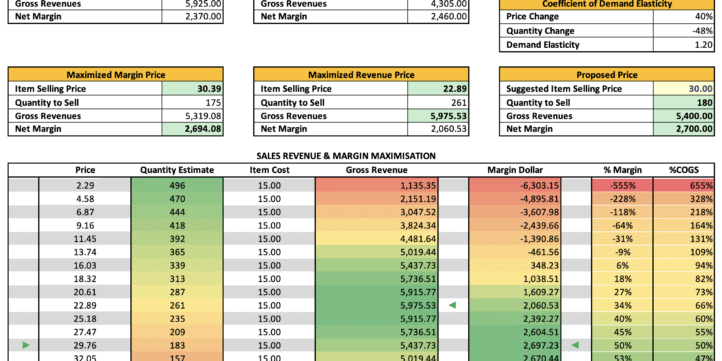722x361 pixels.
Task: Select Maximized Revenue Price header
Action: click(x=361, y=75)
